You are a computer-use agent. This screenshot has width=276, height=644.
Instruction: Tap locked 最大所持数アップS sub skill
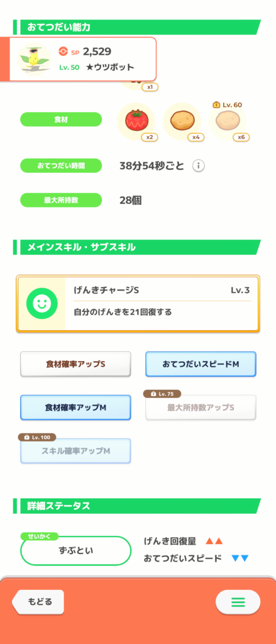201,408
